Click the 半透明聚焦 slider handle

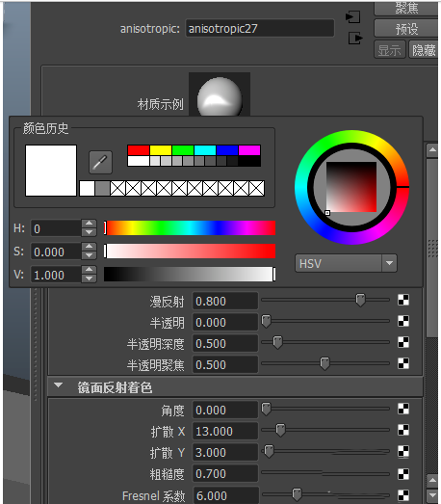325,363
